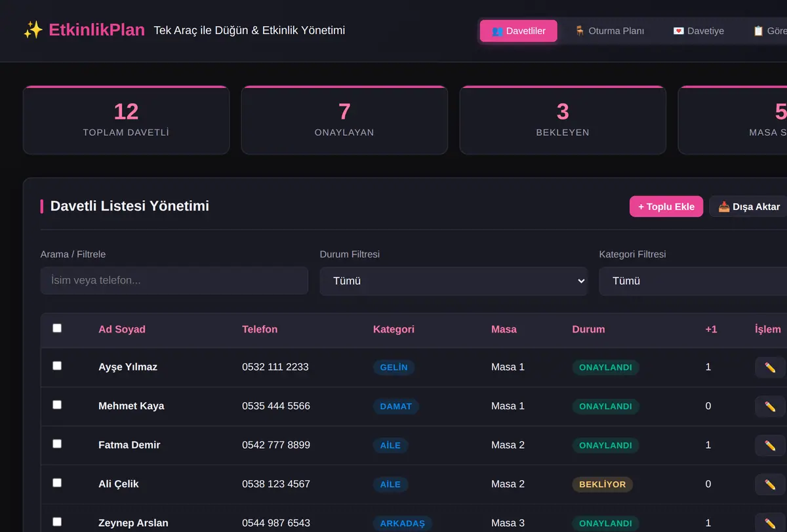The image size is (787, 532).
Task: Check Zeynep Arslan's row checkbox
Action: pos(57,522)
